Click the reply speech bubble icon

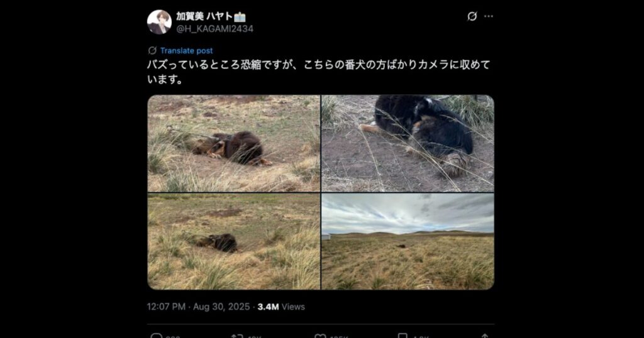click(157, 336)
